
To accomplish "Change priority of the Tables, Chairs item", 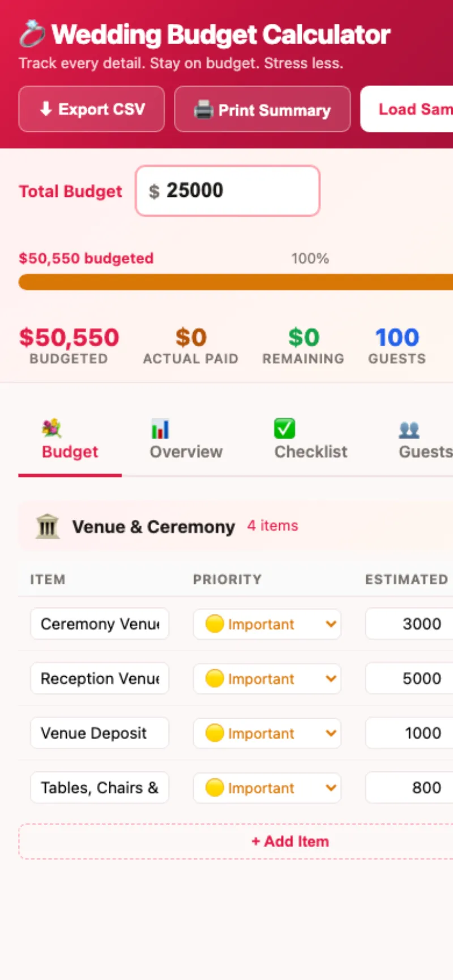I will tap(267, 788).
